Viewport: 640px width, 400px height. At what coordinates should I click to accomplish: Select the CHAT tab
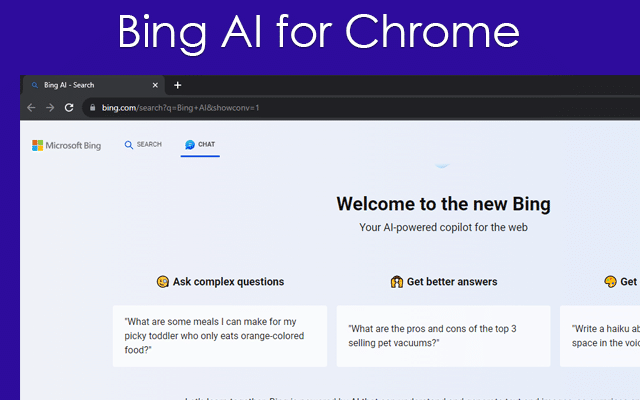pos(200,144)
